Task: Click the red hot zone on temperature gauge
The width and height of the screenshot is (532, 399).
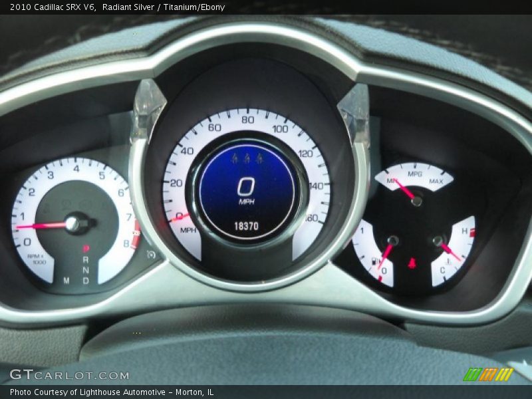Action: click(x=472, y=232)
